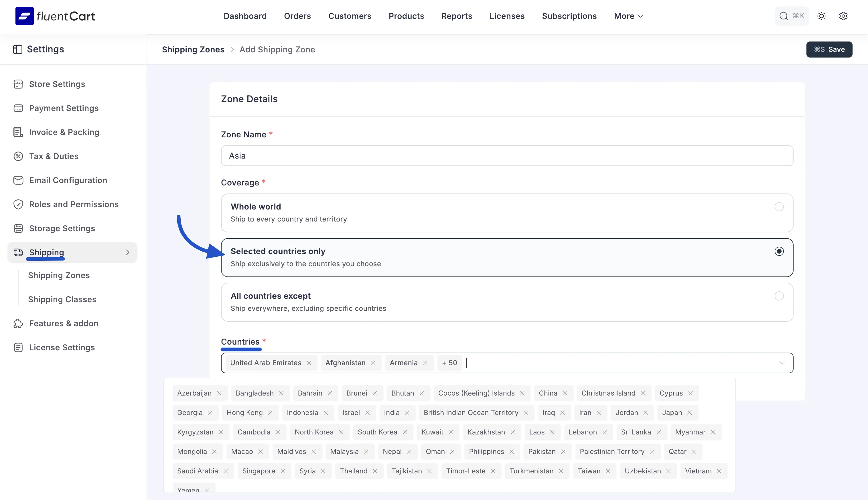This screenshot has width=868, height=500.
Task: Remove India from selected countries
Action: pos(407,413)
